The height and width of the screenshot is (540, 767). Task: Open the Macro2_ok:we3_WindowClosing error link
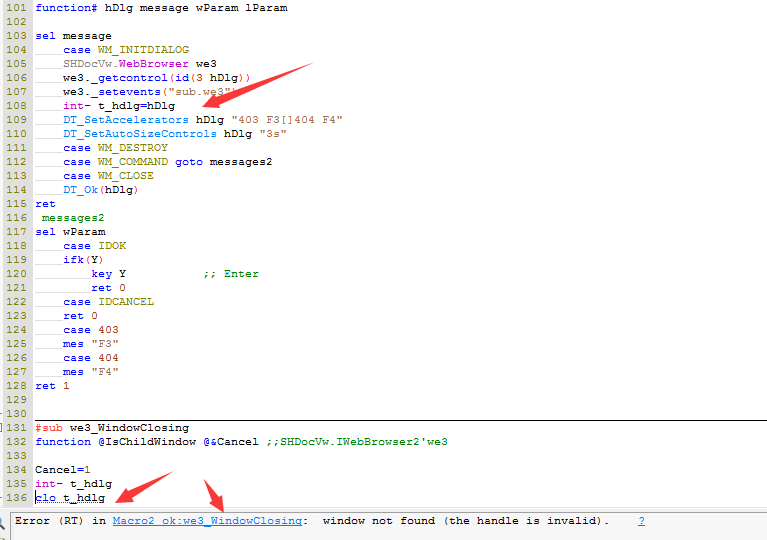point(207,521)
